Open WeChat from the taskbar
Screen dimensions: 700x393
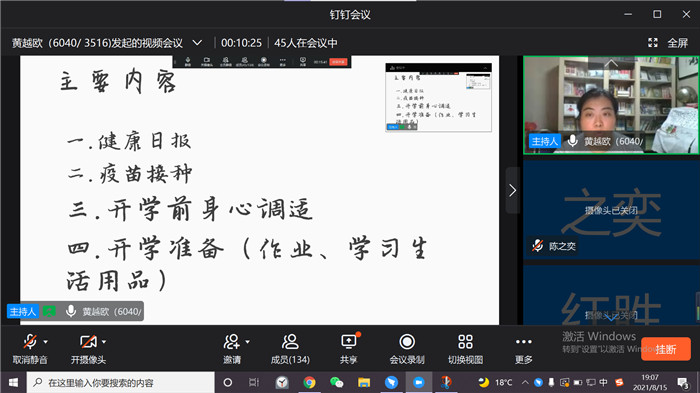coord(337,383)
